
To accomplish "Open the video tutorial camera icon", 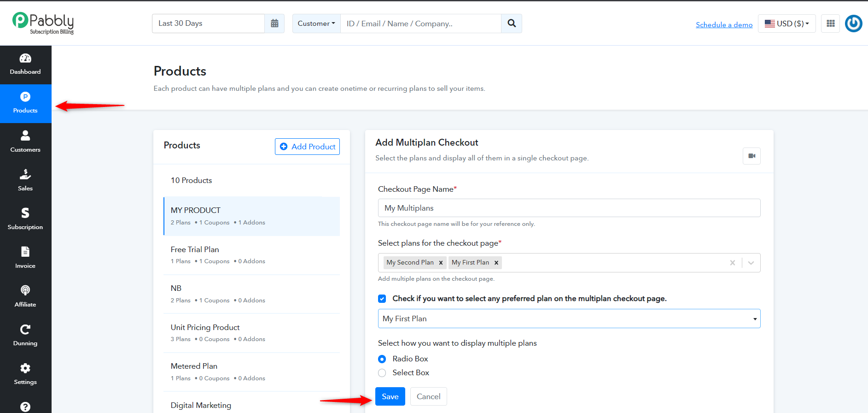I will point(751,156).
